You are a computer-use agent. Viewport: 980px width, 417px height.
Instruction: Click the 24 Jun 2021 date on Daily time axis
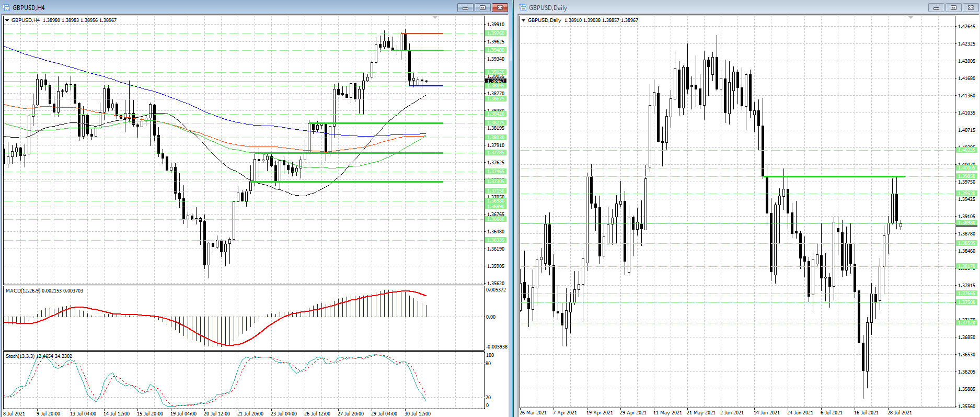coord(800,413)
